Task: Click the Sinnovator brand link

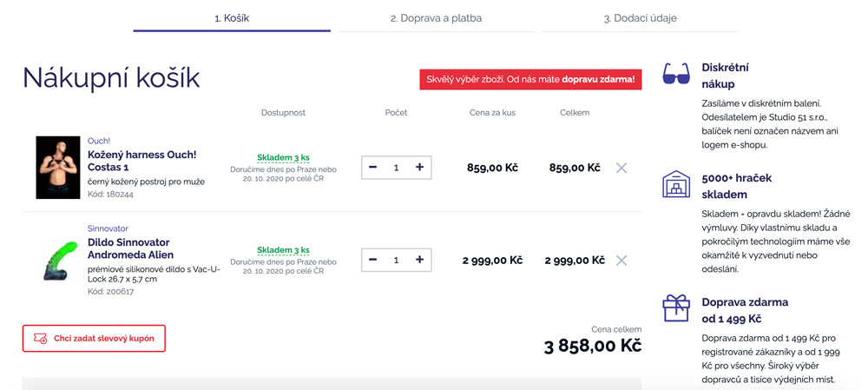Action: pyautogui.click(x=108, y=228)
